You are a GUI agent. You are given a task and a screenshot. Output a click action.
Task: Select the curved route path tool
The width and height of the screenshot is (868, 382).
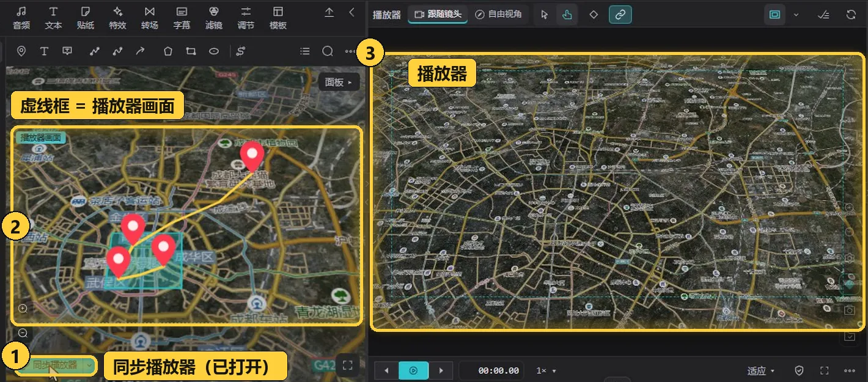pos(117,51)
